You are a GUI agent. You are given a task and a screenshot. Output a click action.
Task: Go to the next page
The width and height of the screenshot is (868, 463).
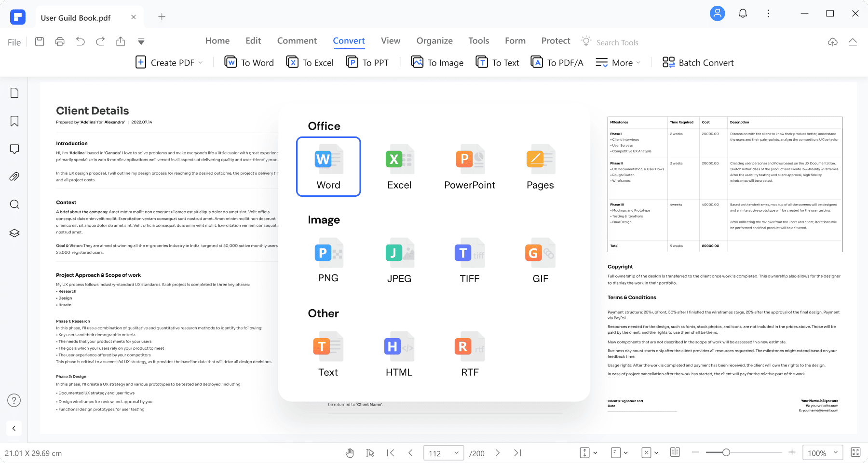tap(498, 453)
